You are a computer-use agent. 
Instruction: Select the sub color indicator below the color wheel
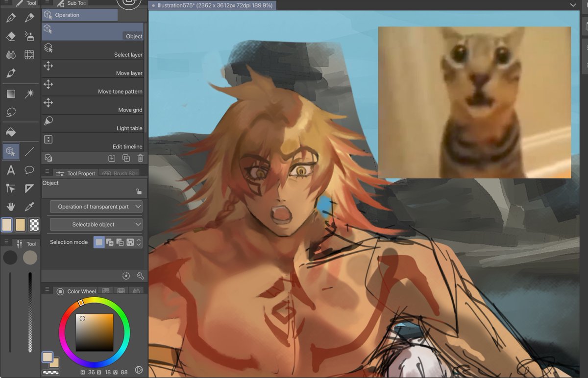click(54, 363)
